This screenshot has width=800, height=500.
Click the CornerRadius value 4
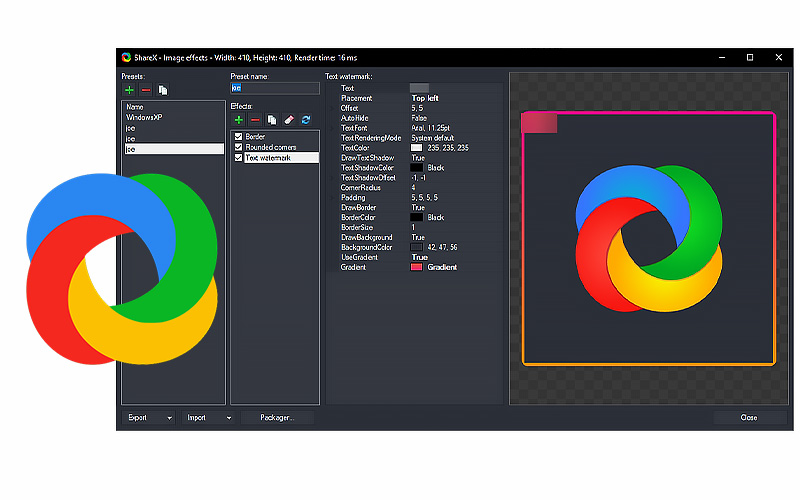point(413,188)
